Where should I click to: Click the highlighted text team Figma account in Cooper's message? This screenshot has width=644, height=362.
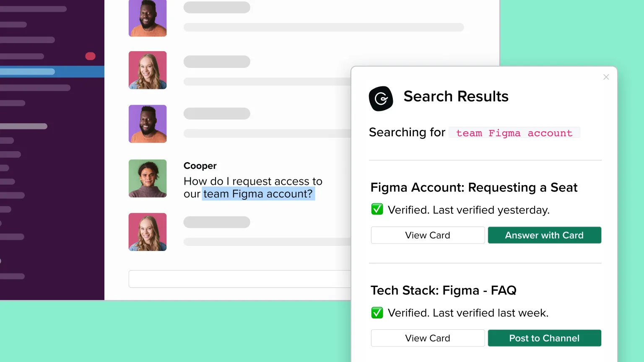tap(258, 194)
